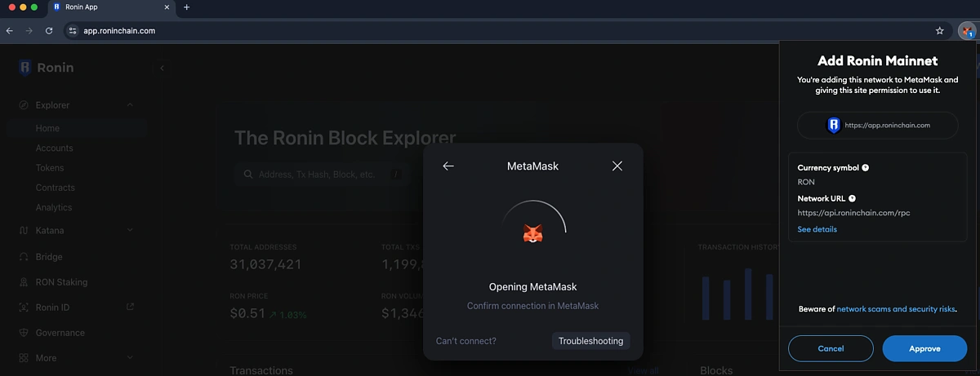Click the Bridge icon in sidebar
The image size is (980, 376).
click(23, 257)
